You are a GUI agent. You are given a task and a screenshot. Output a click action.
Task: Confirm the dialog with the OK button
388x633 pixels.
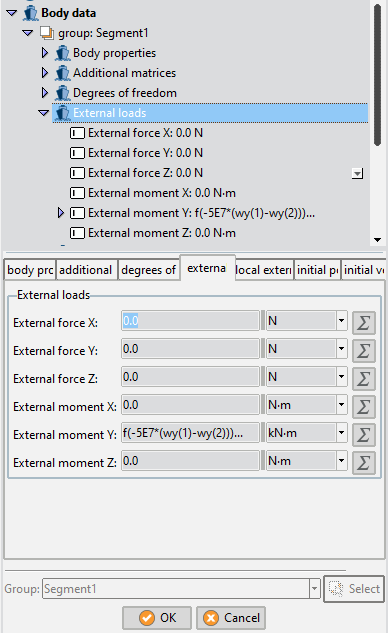[157, 618]
